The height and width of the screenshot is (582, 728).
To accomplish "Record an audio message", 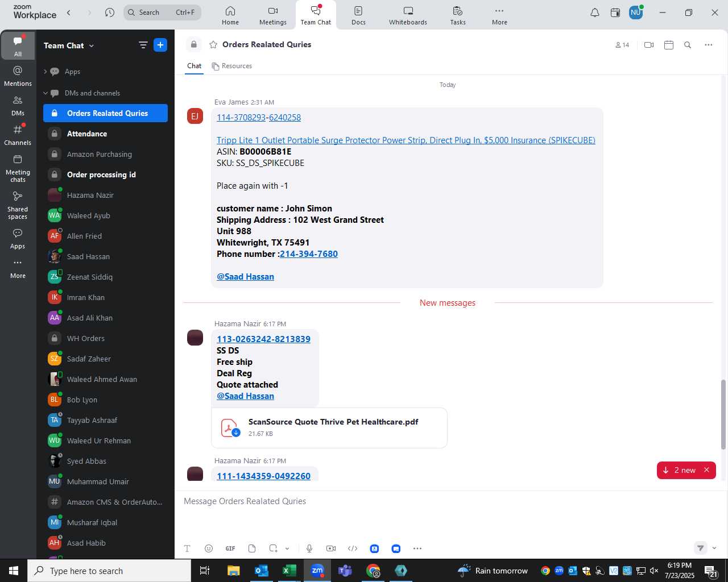I will tap(309, 548).
